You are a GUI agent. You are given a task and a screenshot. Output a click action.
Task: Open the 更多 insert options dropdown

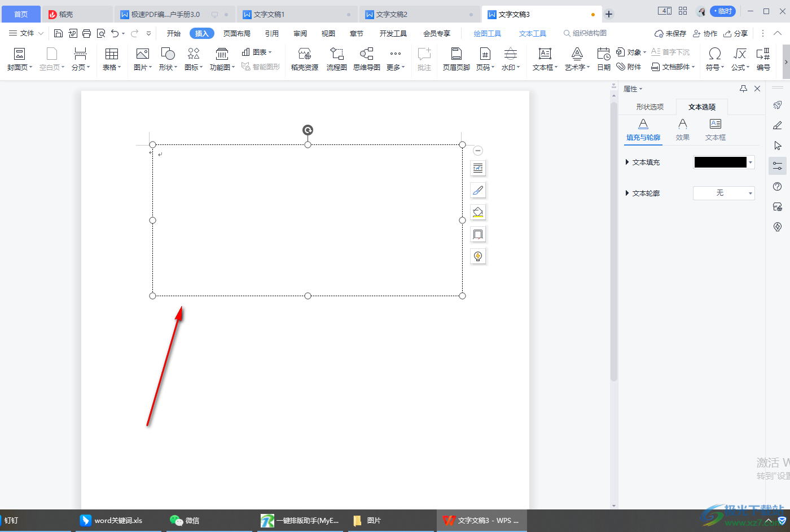pos(396,59)
